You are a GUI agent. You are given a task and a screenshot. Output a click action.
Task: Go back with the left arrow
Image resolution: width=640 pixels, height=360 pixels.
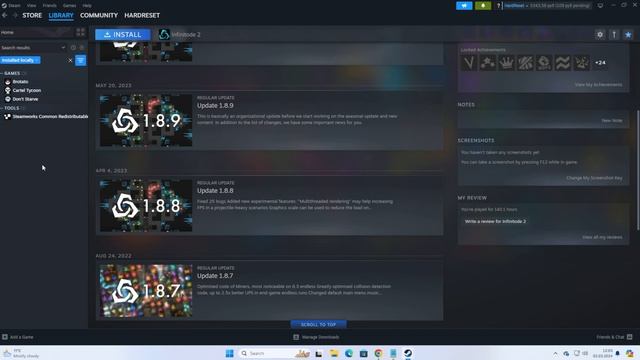coord(5,15)
